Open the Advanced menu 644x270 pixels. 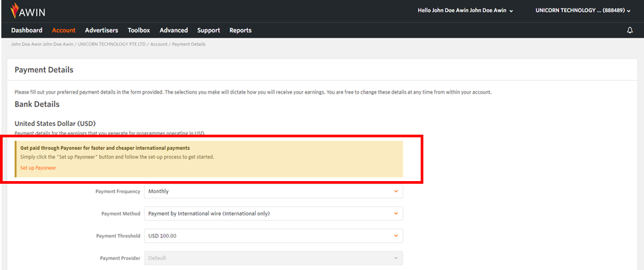(173, 31)
